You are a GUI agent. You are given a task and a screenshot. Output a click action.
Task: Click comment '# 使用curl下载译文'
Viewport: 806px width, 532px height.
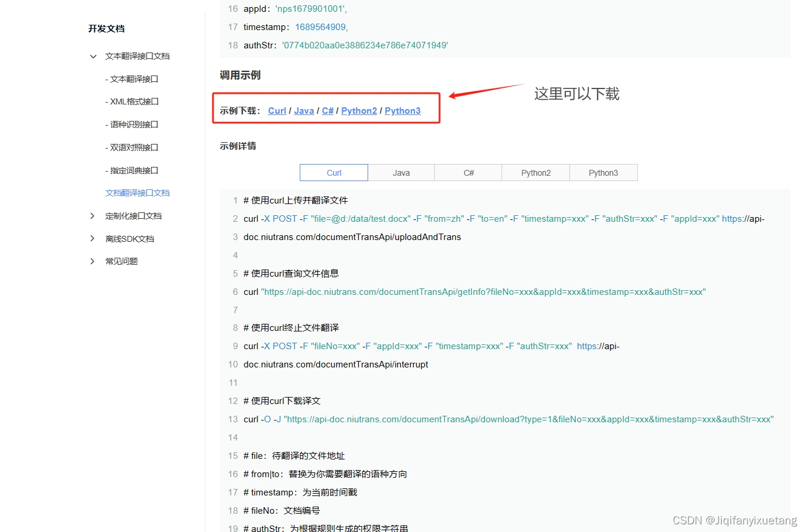click(282, 401)
